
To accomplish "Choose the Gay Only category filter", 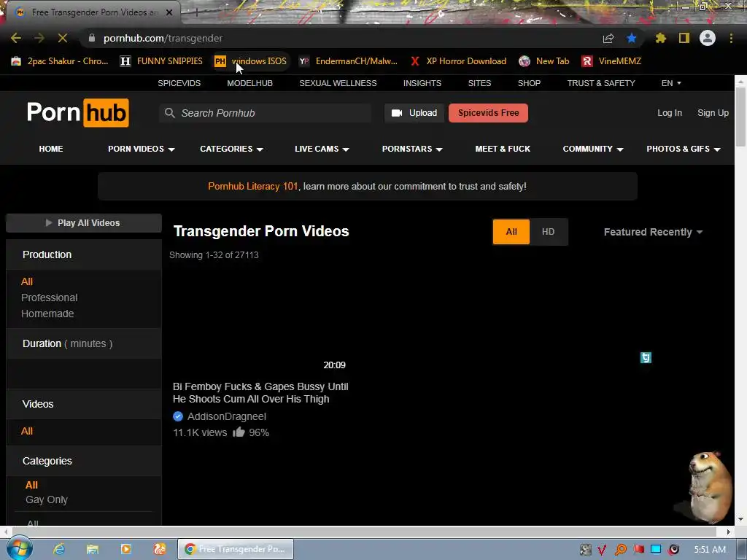I will 47,499.
